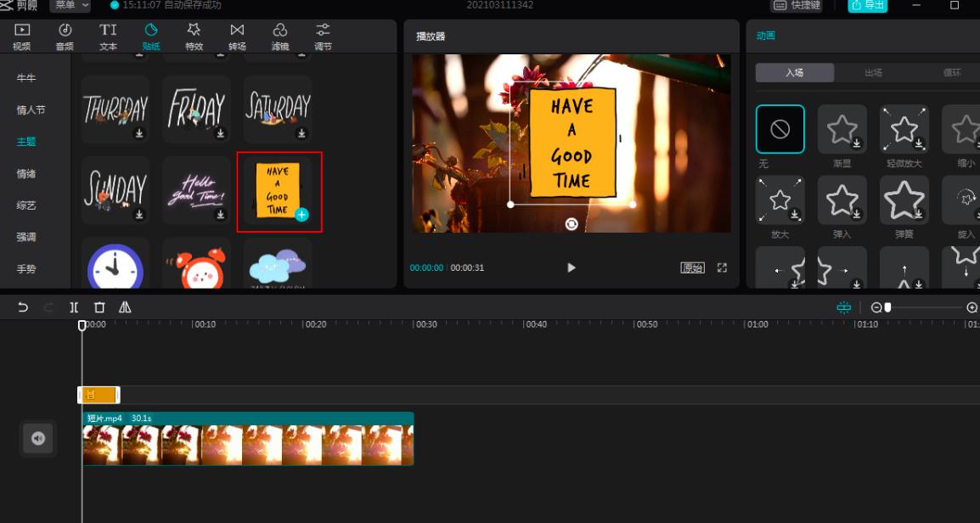
Task: Mute the video track audio
Action: coord(38,438)
